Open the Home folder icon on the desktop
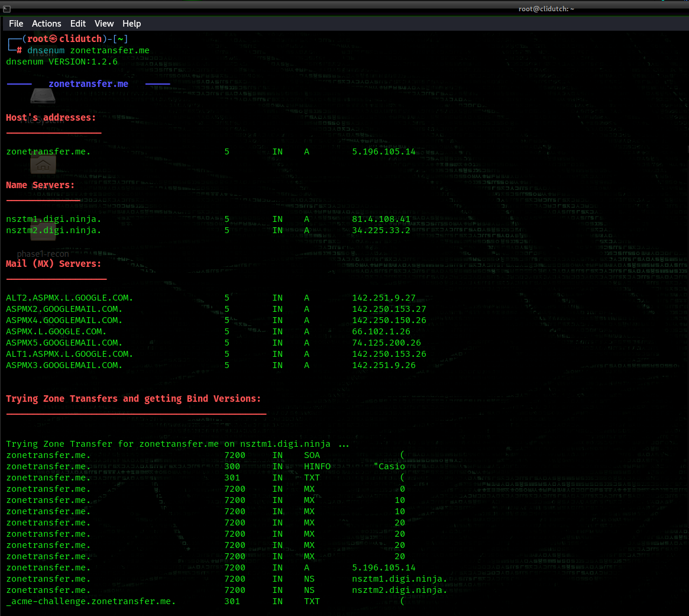689x616 pixels. click(43, 165)
